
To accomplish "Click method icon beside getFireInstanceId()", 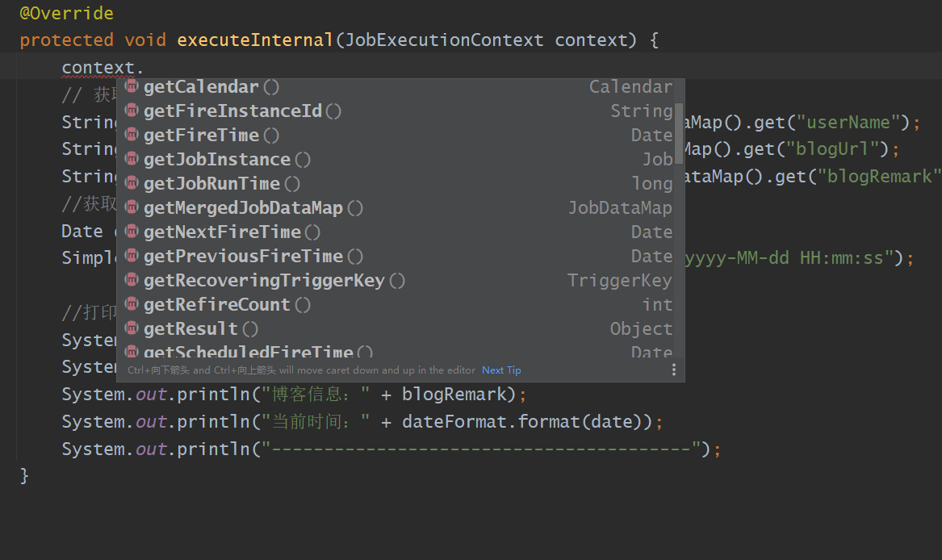I will pos(132,111).
